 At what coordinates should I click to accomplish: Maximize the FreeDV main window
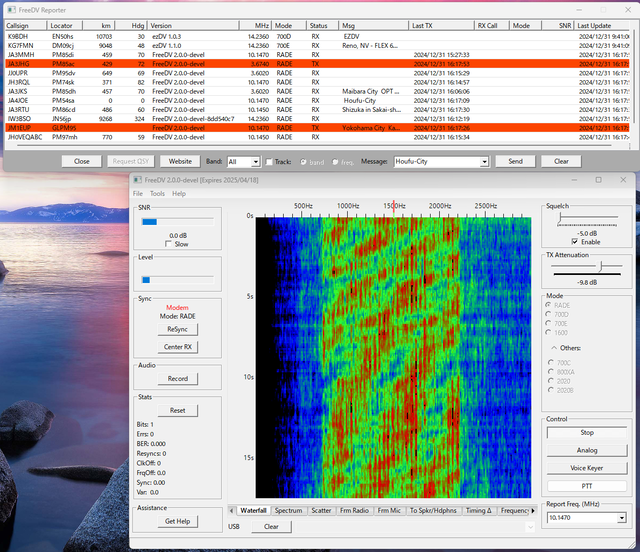click(598, 180)
